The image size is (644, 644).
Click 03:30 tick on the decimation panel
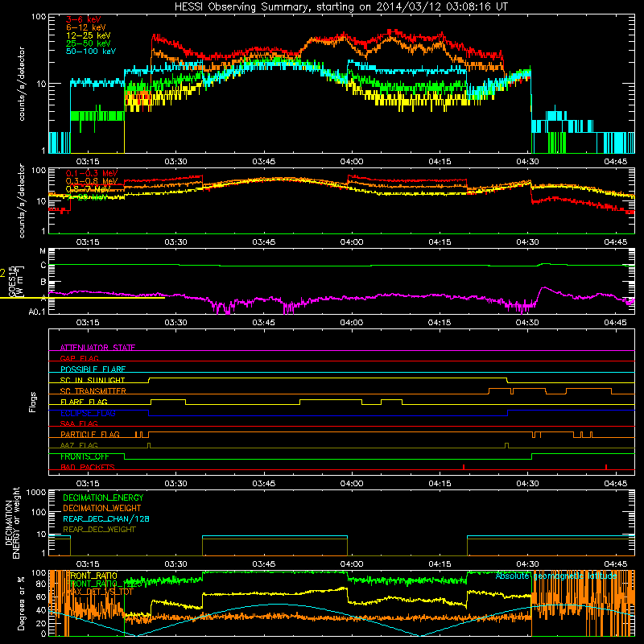point(175,564)
